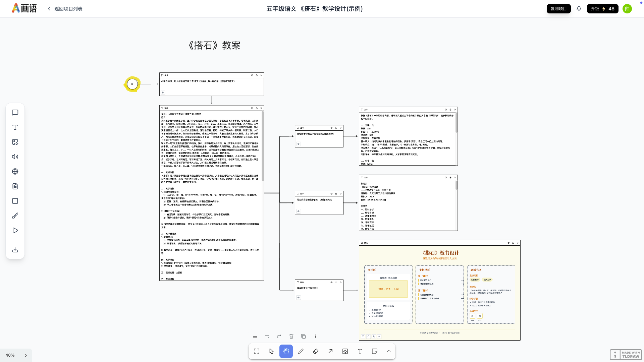
Task: Click the chat bubble icon in left sidebar
Action: point(15,113)
